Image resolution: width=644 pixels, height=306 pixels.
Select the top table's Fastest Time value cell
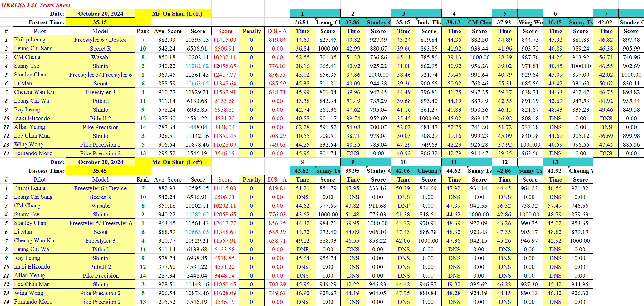[x=100, y=22]
